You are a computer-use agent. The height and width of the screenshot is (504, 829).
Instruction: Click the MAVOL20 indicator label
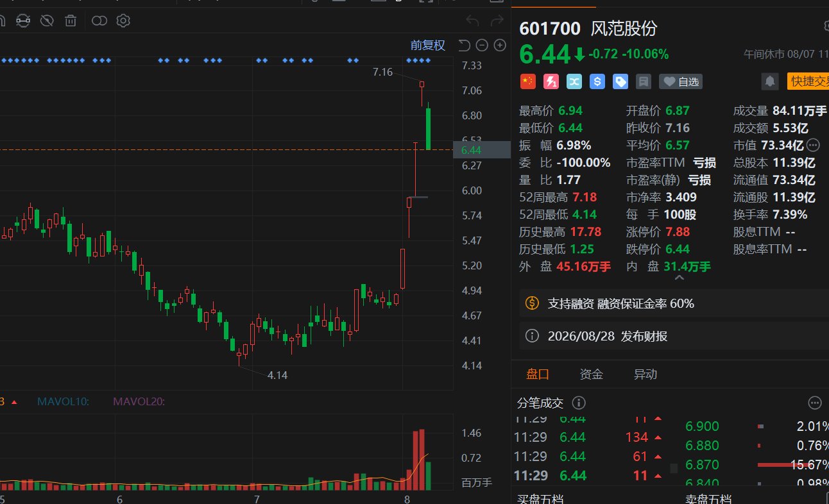[139, 401]
